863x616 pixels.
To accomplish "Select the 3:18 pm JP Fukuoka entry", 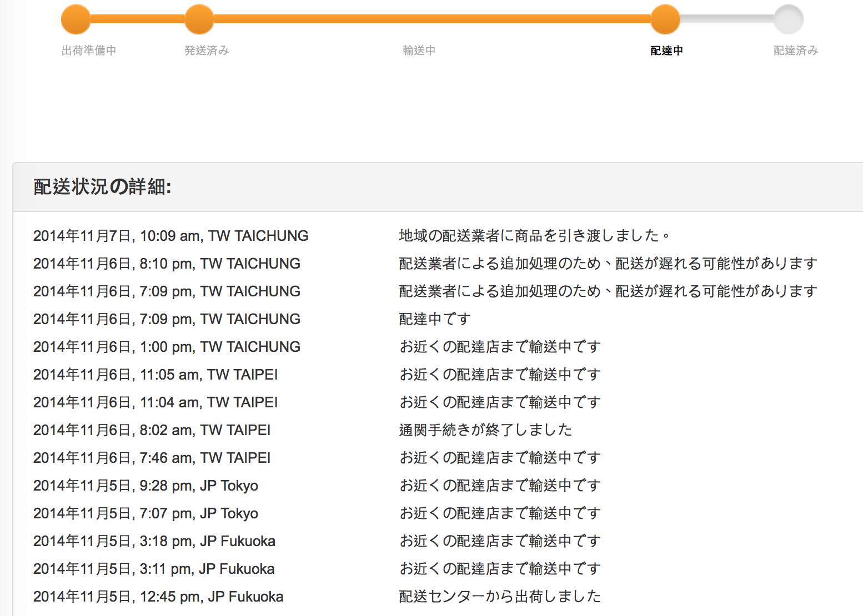I will (x=154, y=541).
